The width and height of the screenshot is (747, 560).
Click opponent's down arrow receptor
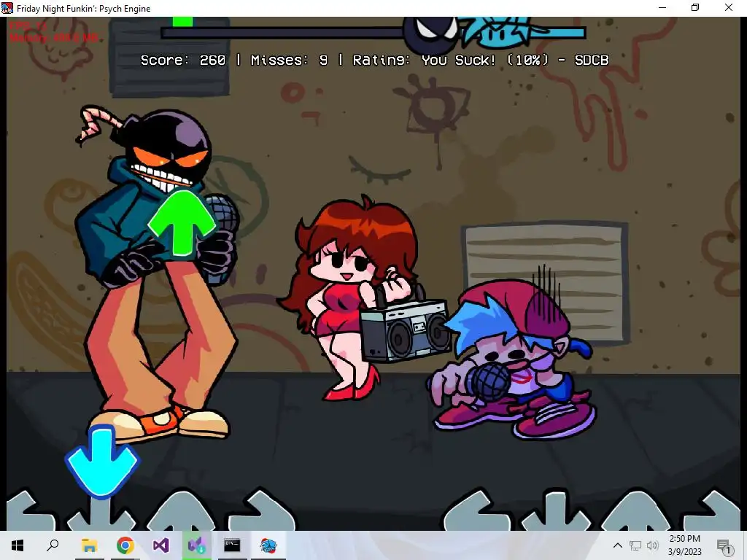[101, 513]
